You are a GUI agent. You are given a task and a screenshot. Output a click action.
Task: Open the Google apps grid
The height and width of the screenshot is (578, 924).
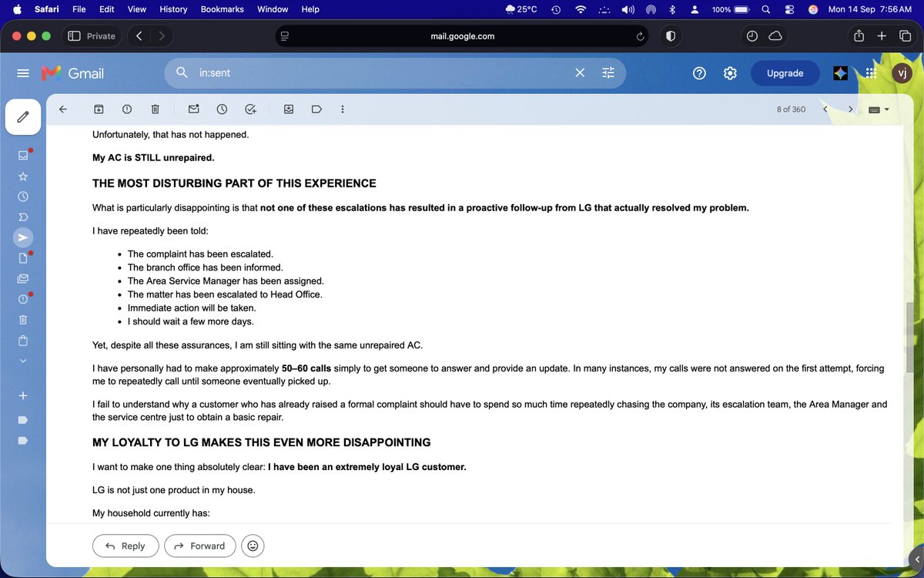pyautogui.click(x=872, y=73)
